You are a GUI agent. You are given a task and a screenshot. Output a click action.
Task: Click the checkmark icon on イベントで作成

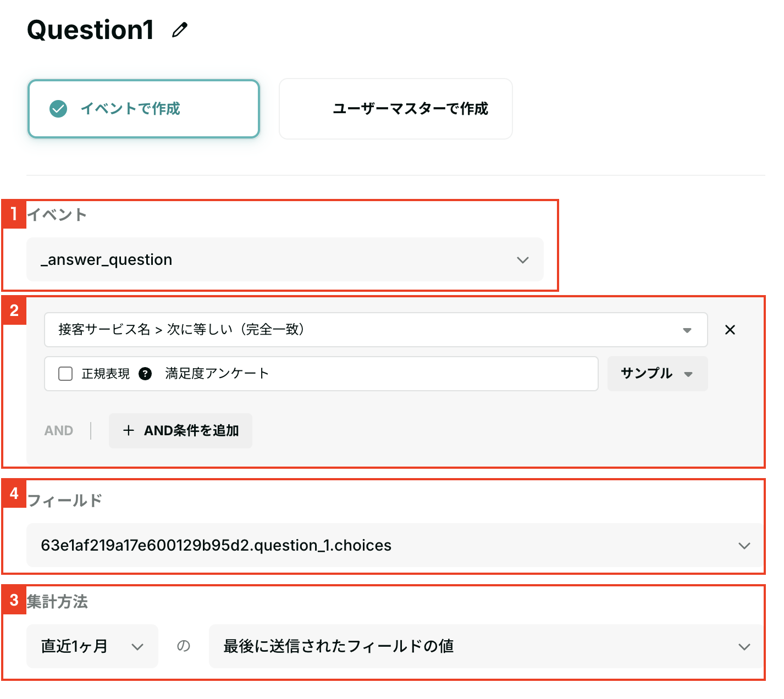point(58,109)
